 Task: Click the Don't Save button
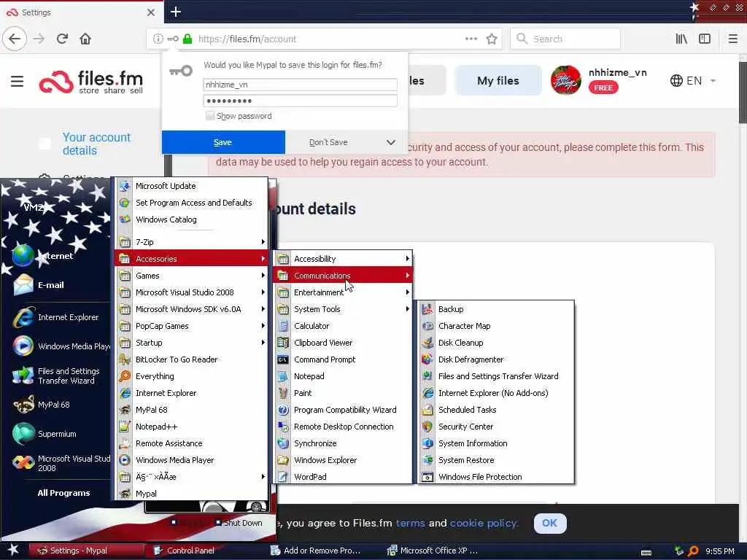click(329, 142)
